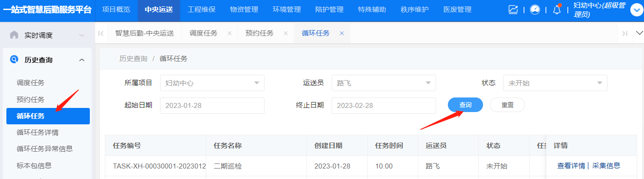This screenshot has width=644, height=179.
Task: Click the dashboard gauge icon in header
Action: pos(535,10)
